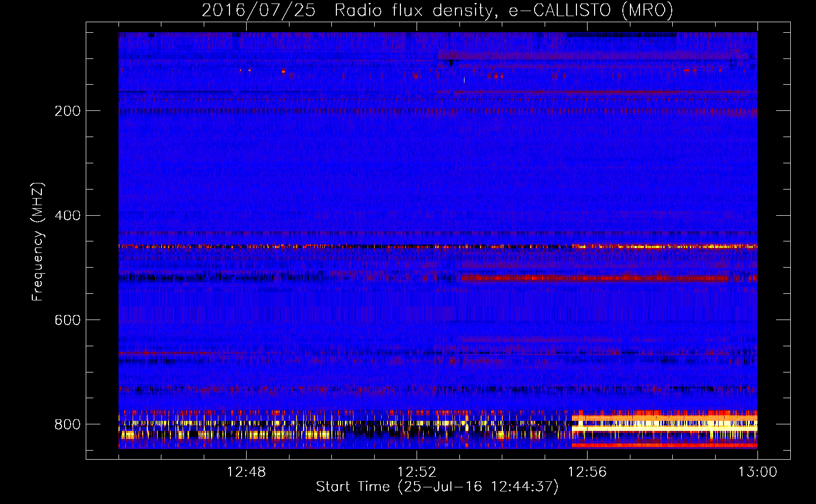Click the 12:52 time tick label

pyautogui.click(x=417, y=472)
